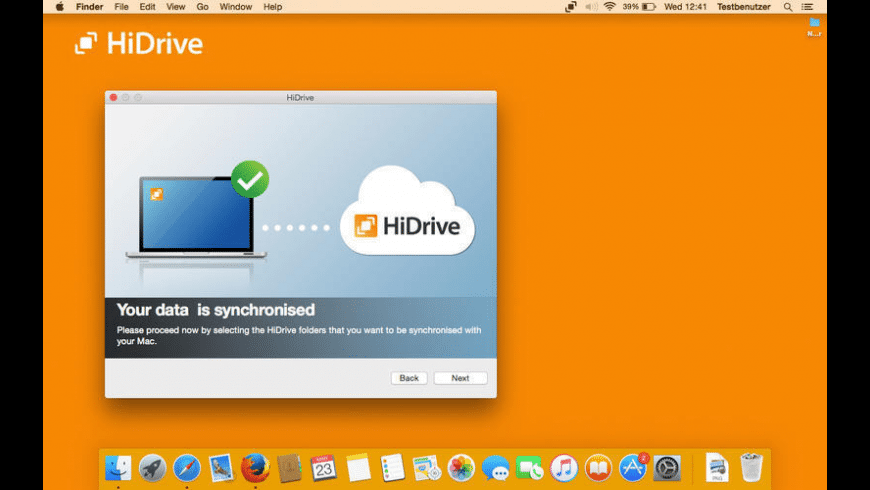
Task: Open the Go menu
Action: (x=203, y=7)
